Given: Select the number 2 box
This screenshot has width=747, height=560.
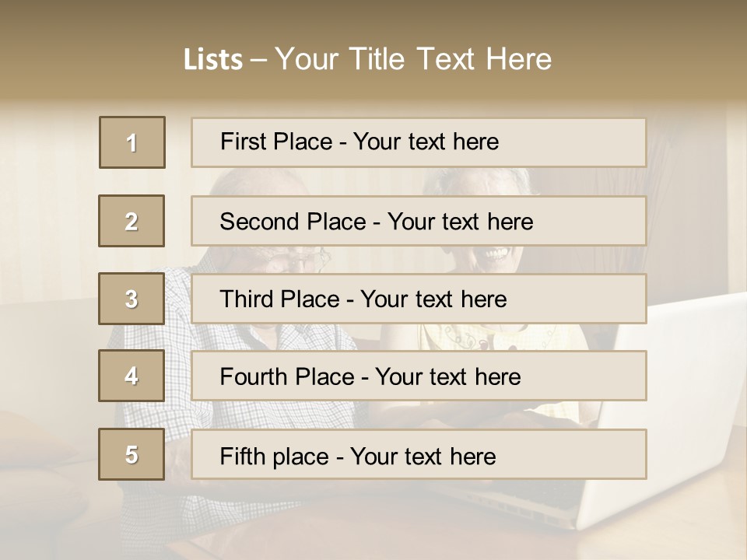Looking at the screenshot, I should point(132,222).
